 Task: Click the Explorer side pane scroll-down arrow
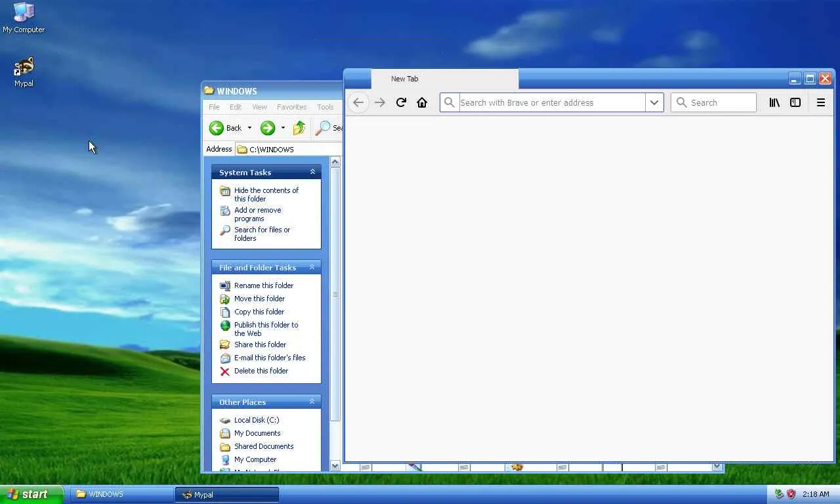pyautogui.click(x=335, y=466)
